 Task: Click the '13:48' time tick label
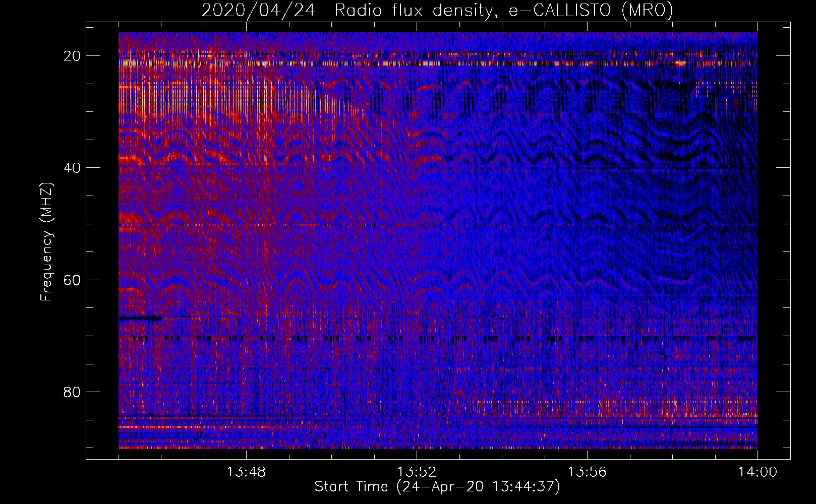click(246, 472)
